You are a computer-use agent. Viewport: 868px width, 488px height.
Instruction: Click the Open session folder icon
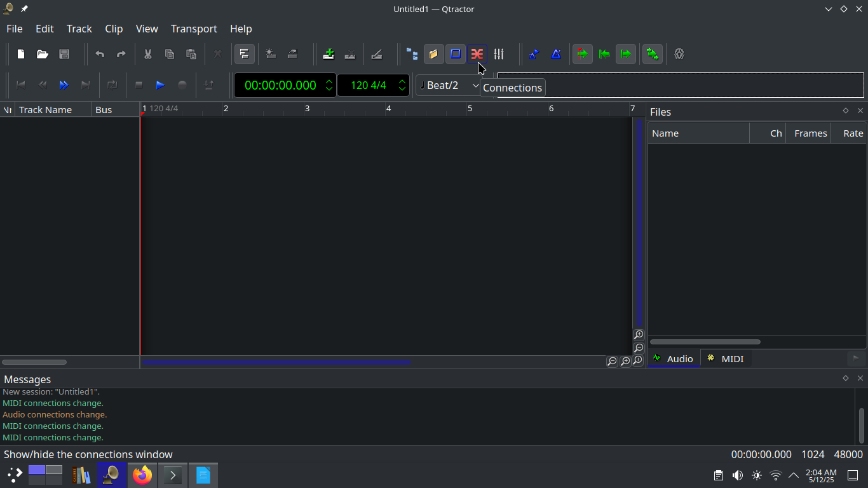(43, 54)
